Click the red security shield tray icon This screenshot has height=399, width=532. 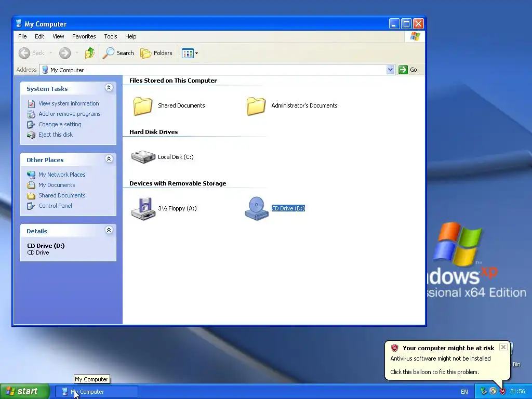502,392
